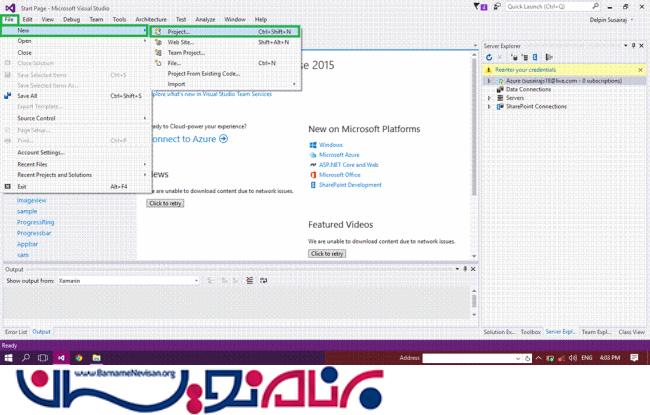
Task: Expand the Azure node in Server Explorer
Action: 489,81
